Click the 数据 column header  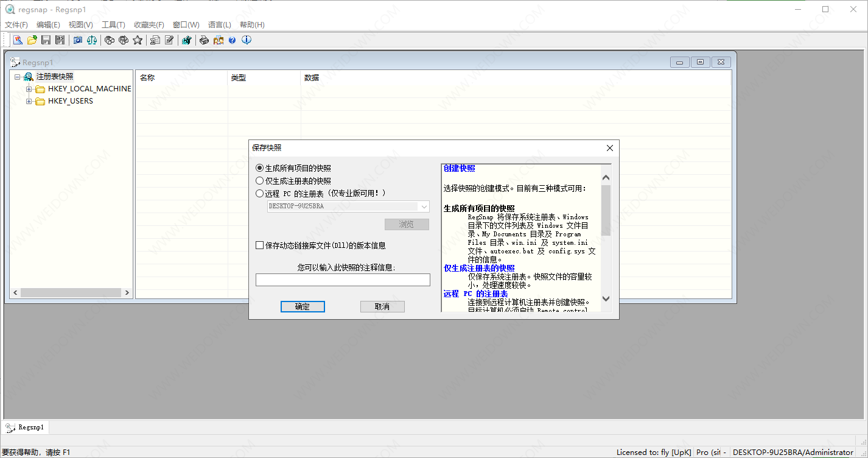pyautogui.click(x=516, y=78)
